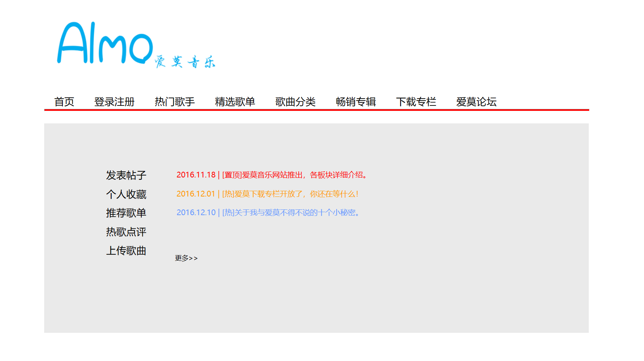Open 热歌点评 in the sidebar
Image resolution: width=644 pixels, height=361 pixels.
coord(126,232)
